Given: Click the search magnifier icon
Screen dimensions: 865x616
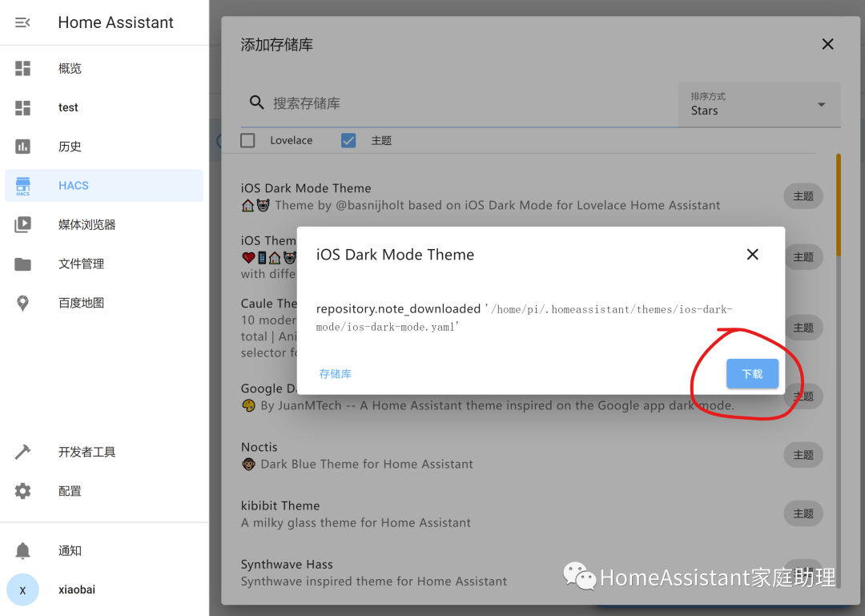Looking at the screenshot, I should [256, 103].
